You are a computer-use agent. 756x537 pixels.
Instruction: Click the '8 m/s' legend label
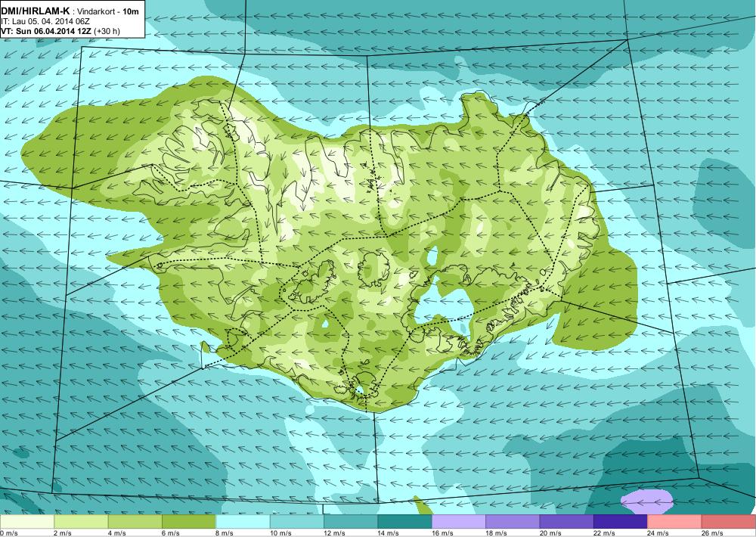pos(225,532)
